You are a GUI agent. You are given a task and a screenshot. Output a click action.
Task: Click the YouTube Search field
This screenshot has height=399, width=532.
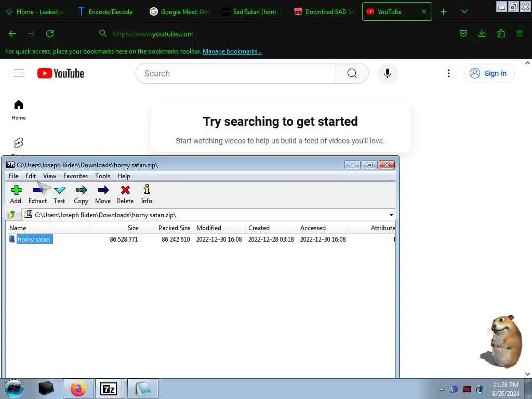click(x=236, y=73)
